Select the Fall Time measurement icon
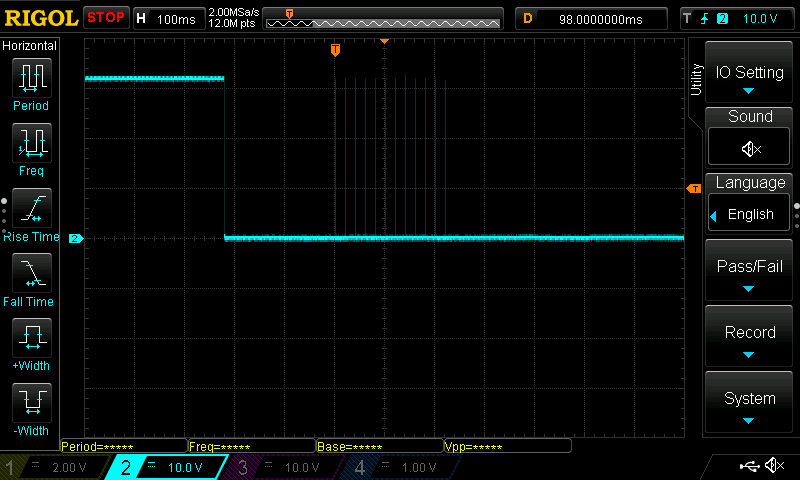The height and width of the screenshot is (480, 800). click(32, 273)
